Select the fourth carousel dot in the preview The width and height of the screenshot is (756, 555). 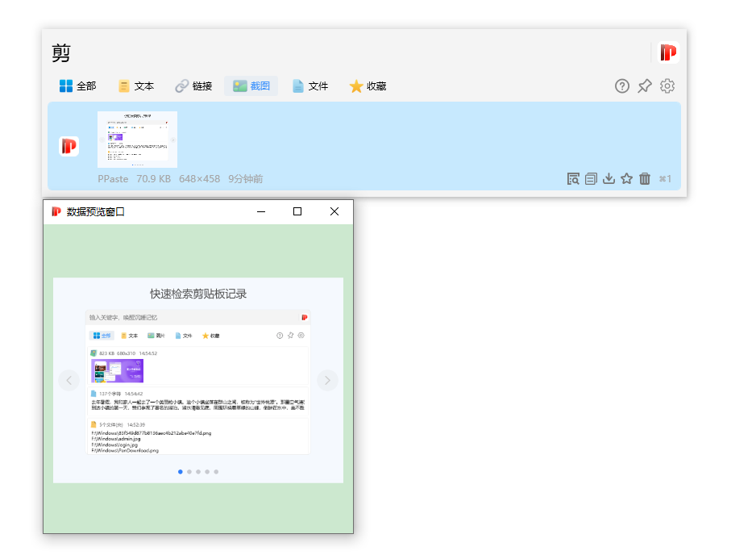207,472
